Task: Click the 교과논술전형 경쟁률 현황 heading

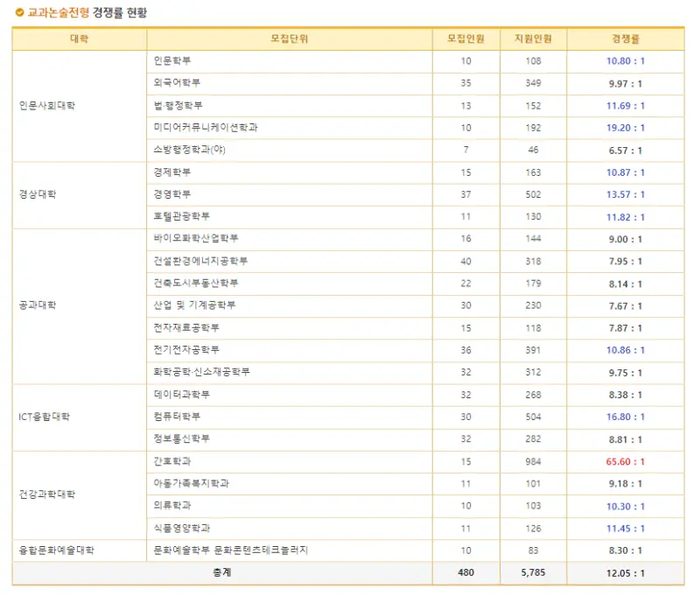Action: click(x=87, y=12)
